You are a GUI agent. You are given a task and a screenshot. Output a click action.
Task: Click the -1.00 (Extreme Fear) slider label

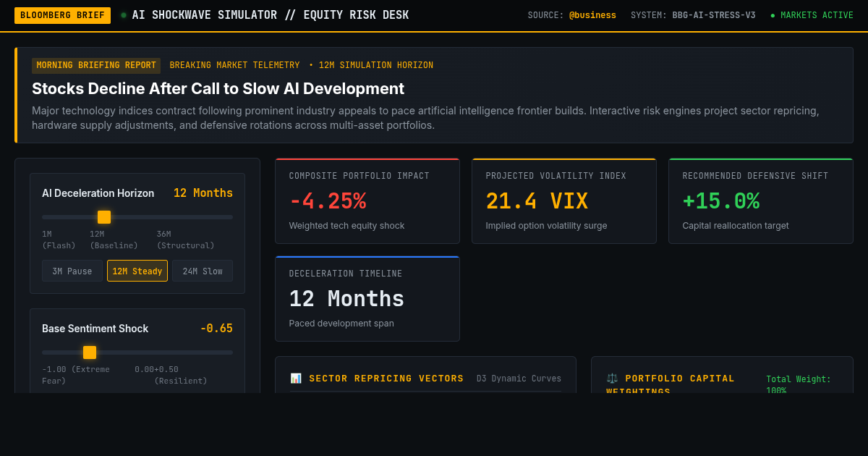click(76, 375)
